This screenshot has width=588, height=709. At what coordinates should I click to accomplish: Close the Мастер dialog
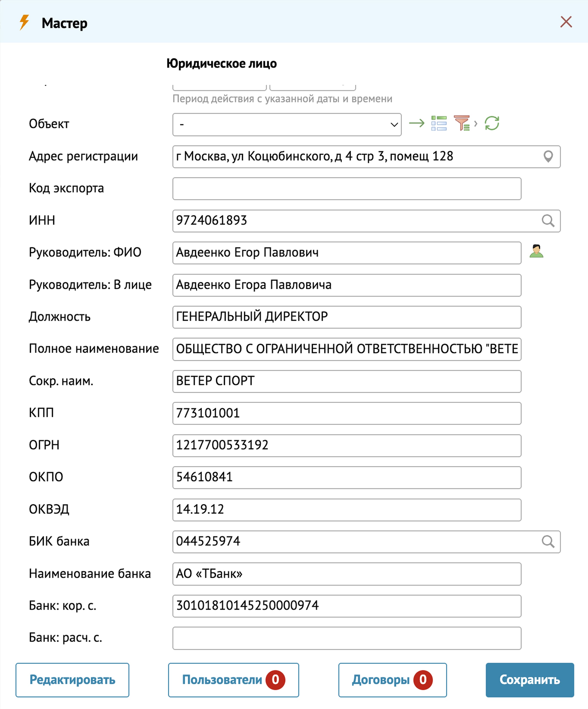(x=566, y=22)
